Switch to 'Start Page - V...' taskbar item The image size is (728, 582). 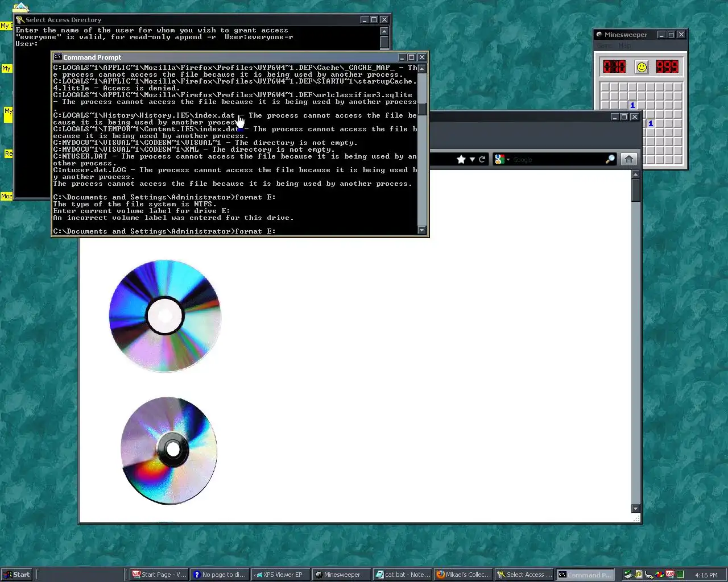[x=159, y=575]
